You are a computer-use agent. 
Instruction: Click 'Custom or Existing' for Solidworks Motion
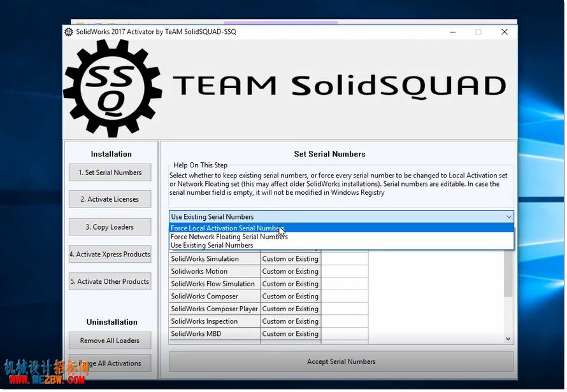tap(291, 272)
